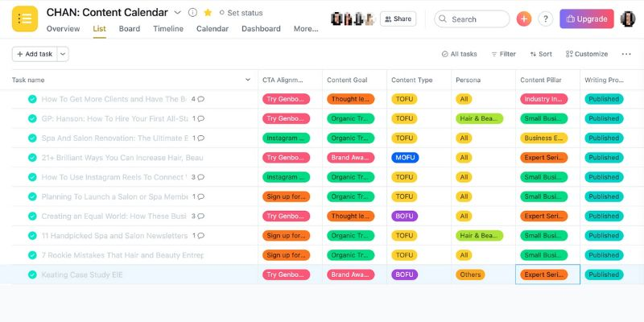Click the star favorite icon

(208, 13)
